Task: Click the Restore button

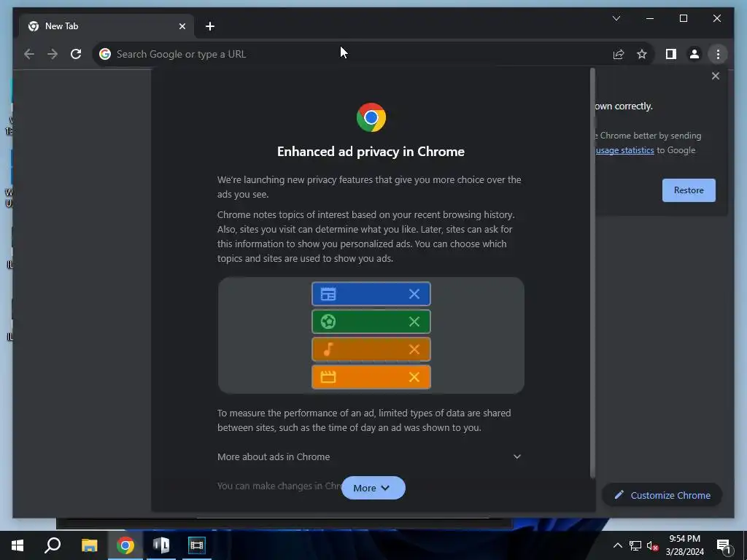Action: (x=689, y=190)
